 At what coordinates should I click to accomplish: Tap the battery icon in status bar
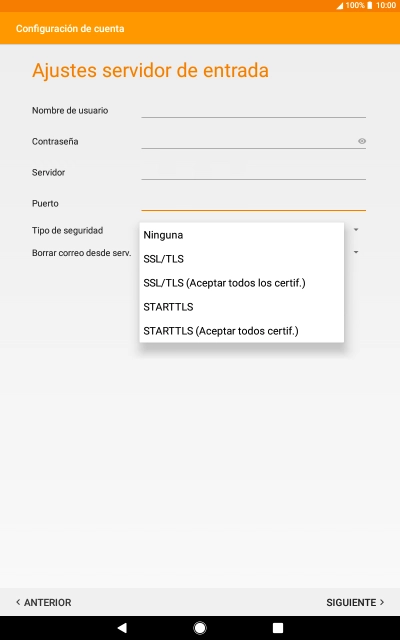(369, 5)
